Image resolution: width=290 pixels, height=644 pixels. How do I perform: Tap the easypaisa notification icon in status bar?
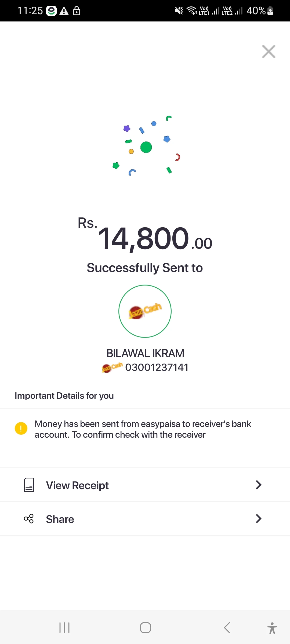[x=51, y=11]
